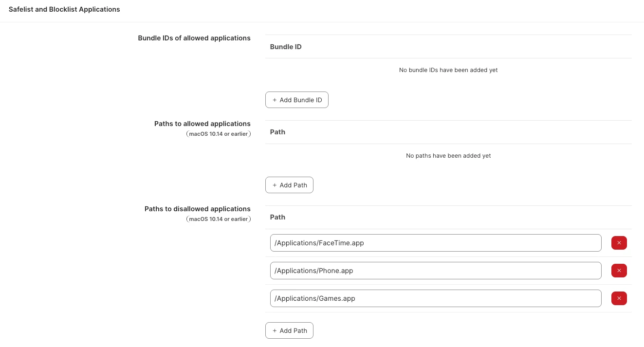
Task: Click the 'No paths have been added yet' message
Action: click(448, 156)
